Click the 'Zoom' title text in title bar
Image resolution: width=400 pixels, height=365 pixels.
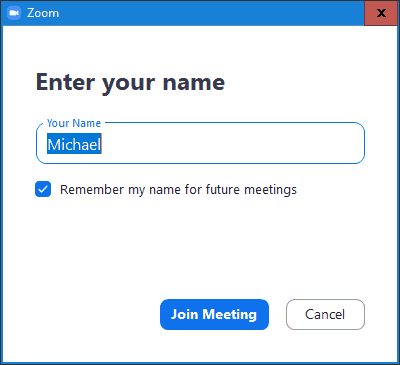(43, 13)
